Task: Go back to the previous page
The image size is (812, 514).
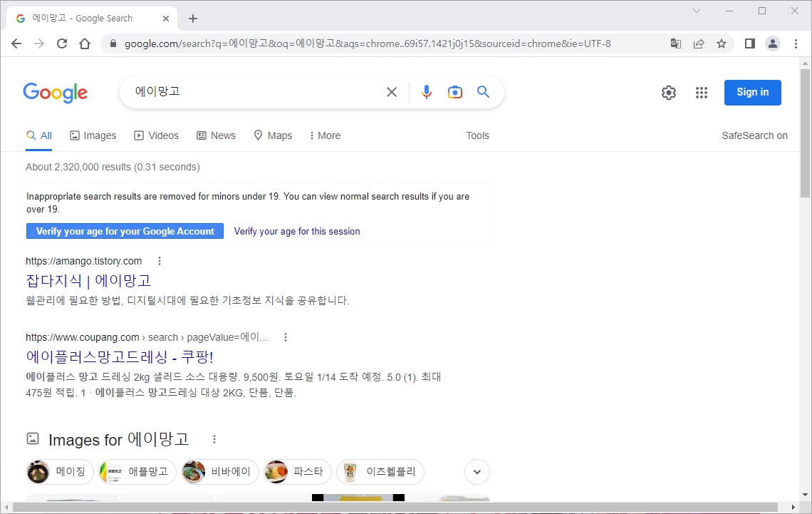Action: pyautogui.click(x=16, y=43)
